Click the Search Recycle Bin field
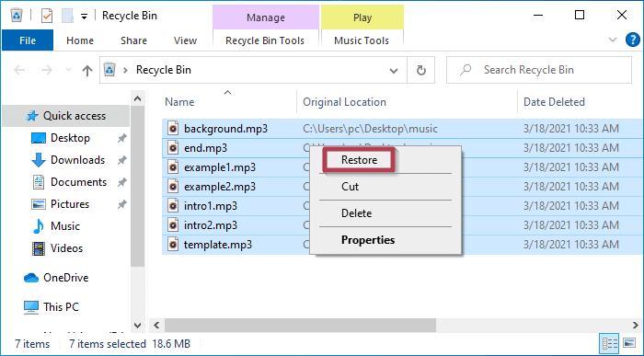Viewport: 644px width, 356px height. [x=539, y=70]
